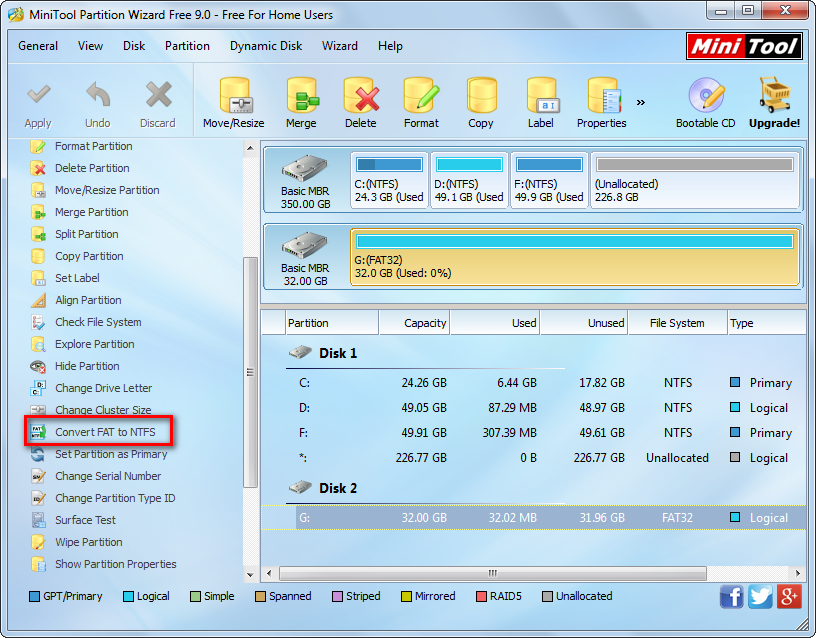Click the sidebar scroll up arrow
Image resolution: width=816 pixels, height=638 pixels.
pyautogui.click(x=250, y=148)
